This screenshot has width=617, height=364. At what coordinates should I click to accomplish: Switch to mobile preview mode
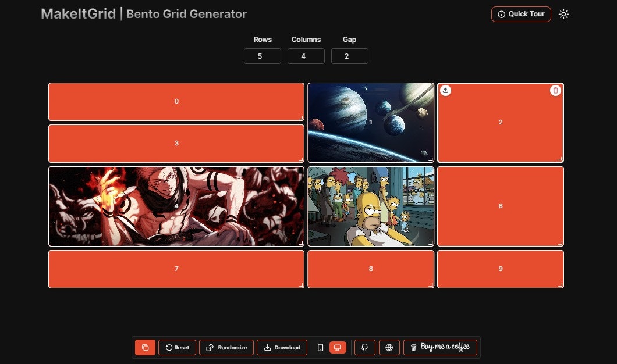point(320,348)
